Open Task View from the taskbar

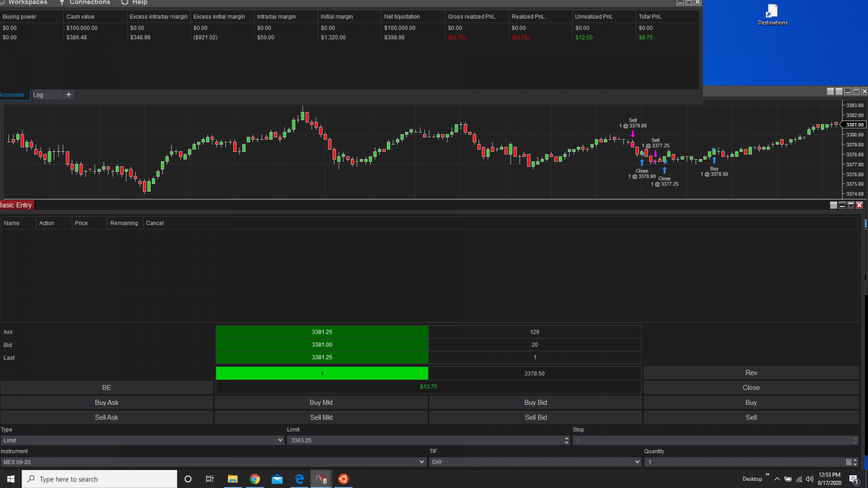(x=210, y=479)
